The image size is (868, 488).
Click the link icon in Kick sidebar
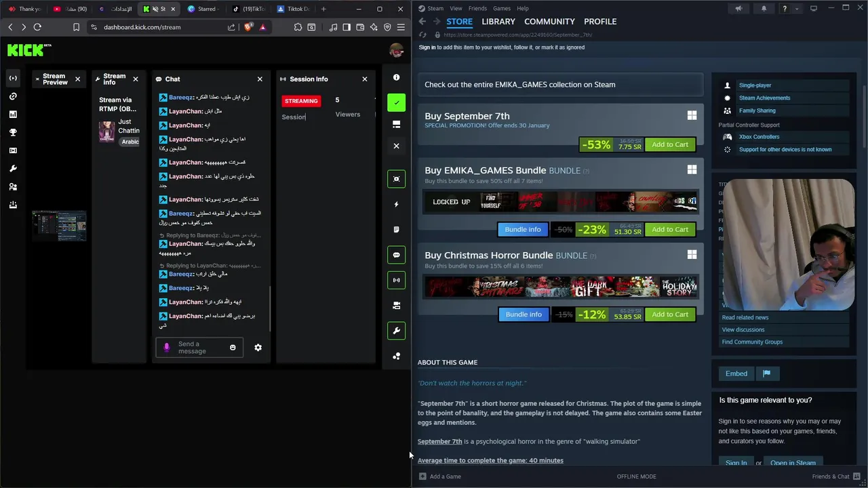[13, 96]
